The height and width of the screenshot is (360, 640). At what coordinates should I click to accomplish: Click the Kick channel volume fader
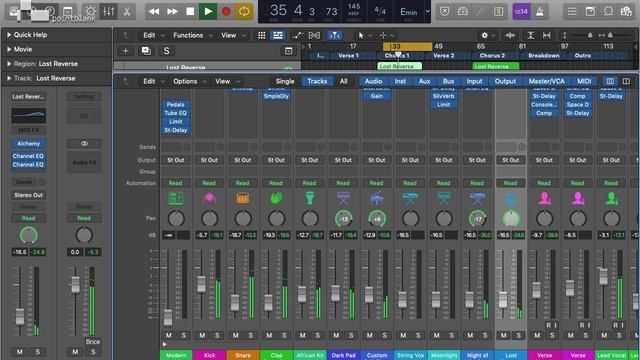coord(201,284)
